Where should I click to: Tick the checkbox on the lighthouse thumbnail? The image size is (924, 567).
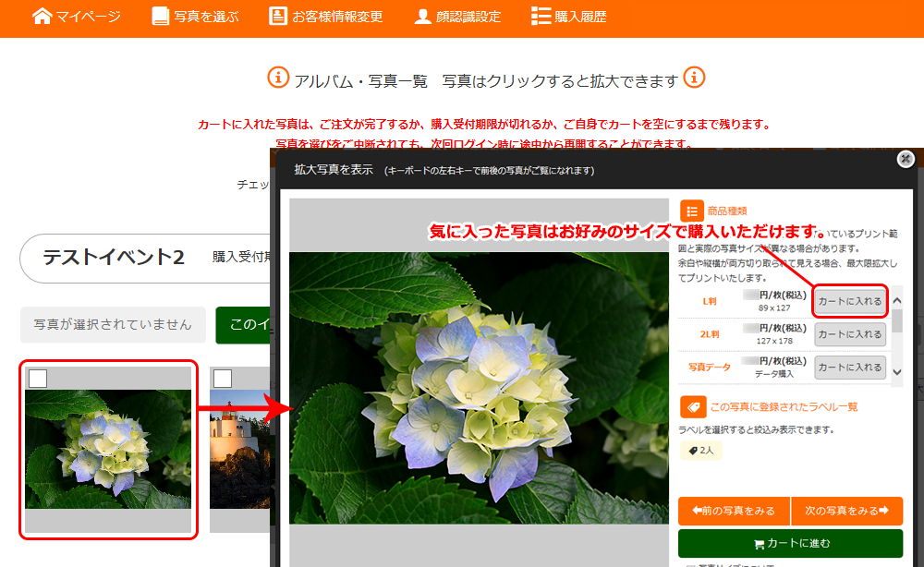point(223,378)
